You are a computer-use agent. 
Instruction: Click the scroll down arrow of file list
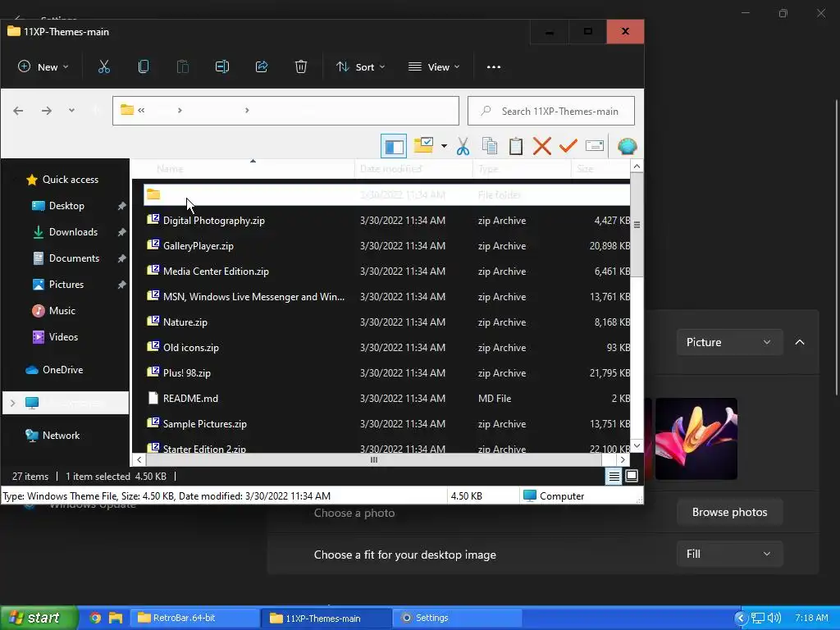(x=637, y=445)
